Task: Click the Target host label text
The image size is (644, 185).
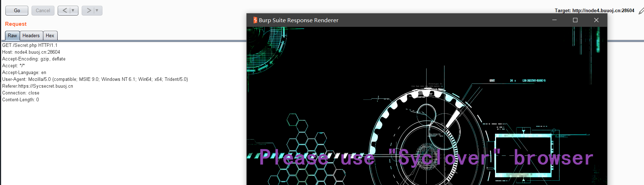Action: point(595,11)
